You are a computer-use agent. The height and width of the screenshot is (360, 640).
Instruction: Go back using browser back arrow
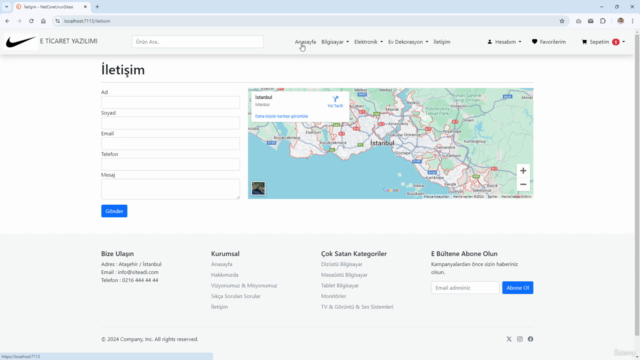pos(7,21)
